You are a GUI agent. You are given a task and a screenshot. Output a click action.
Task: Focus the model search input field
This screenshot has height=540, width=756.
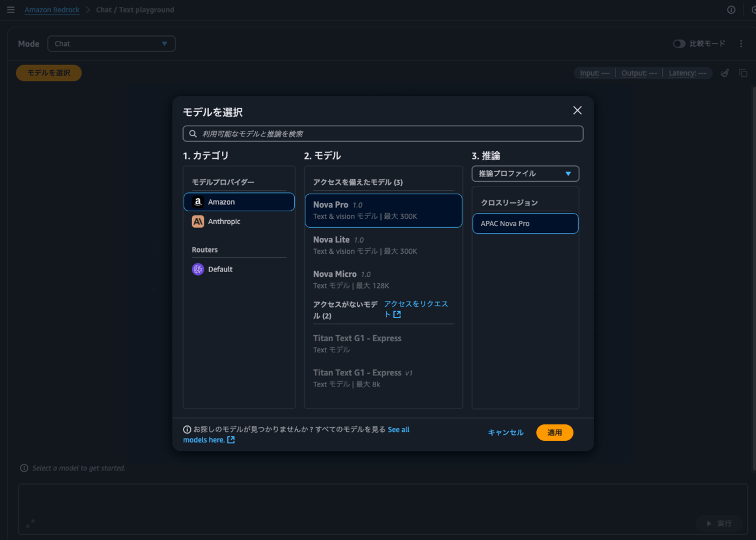click(383, 134)
